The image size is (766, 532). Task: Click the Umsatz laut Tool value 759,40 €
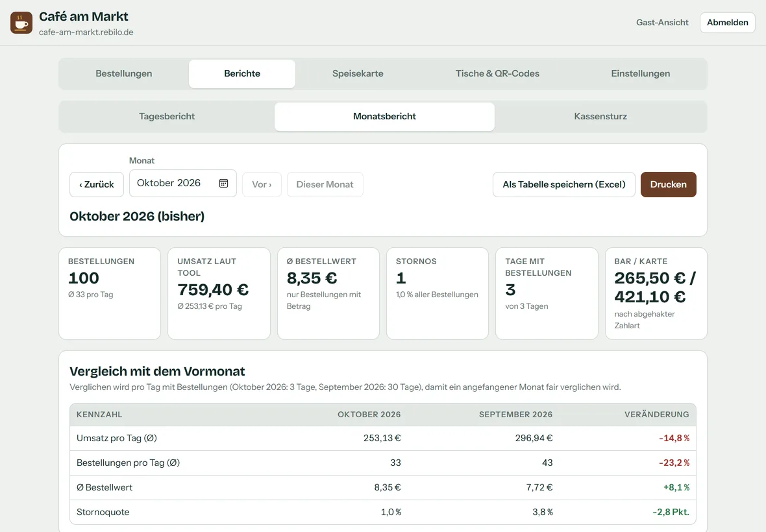[213, 289]
